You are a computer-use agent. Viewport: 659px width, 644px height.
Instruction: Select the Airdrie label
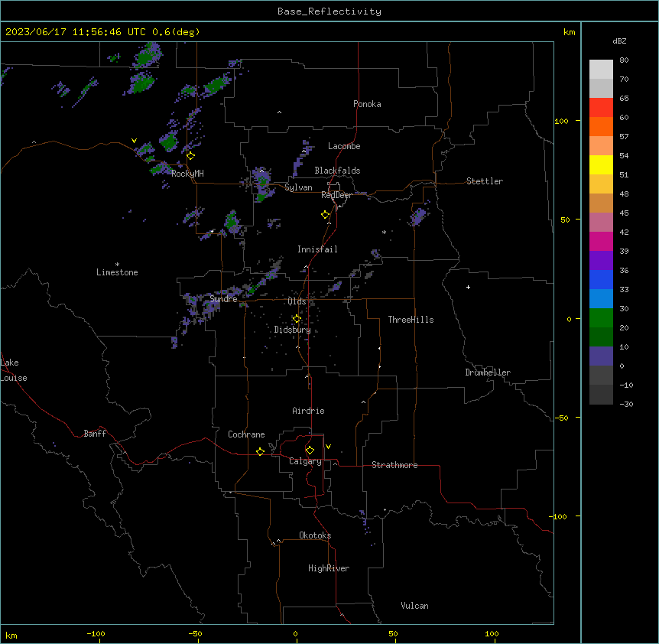click(x=308, y=411)
